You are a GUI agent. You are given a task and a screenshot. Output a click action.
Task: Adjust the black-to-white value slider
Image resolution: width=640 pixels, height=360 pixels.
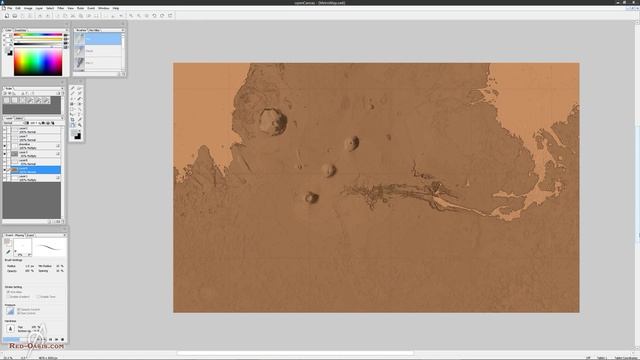tap(38, 44)
